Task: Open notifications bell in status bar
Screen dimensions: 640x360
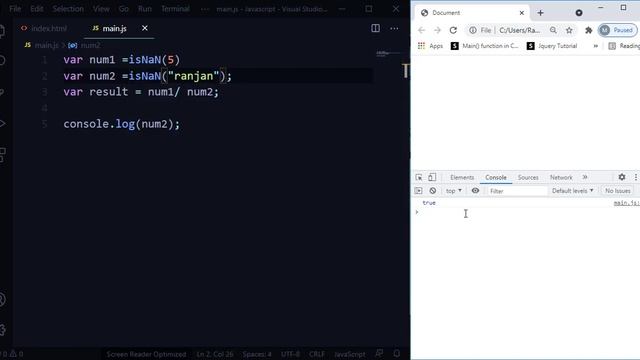Action: pos(397,353)
